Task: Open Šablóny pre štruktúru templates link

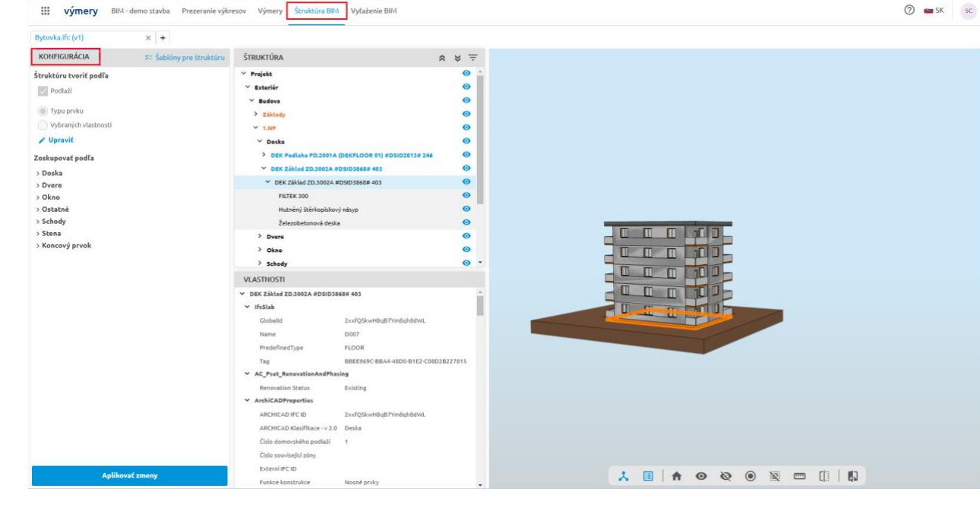Action: tap(185, 58)
